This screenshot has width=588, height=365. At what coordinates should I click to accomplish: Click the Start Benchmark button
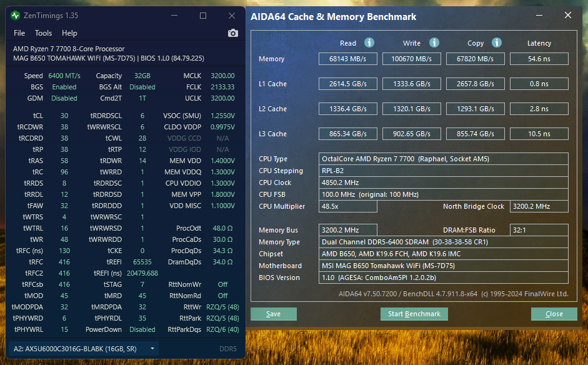(414, 314)
